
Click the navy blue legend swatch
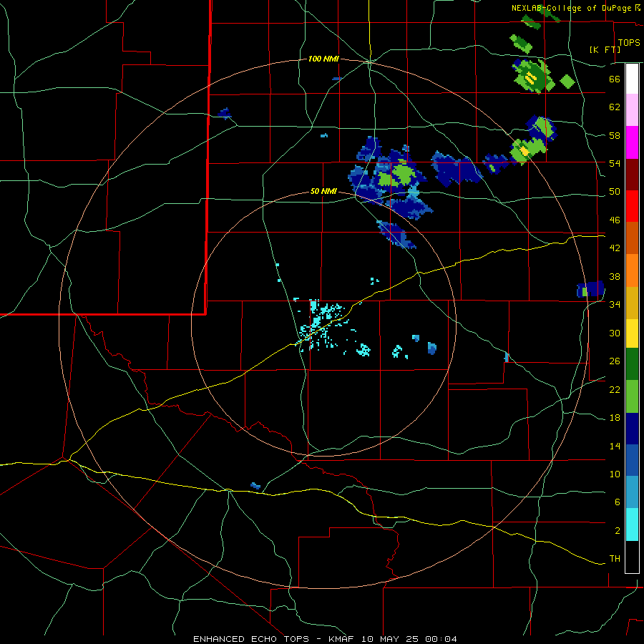pyautogui.click(x=632, y=429)
